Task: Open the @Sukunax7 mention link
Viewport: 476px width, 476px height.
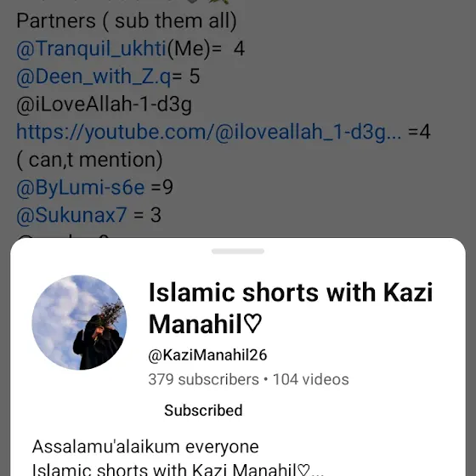Action: (x=71, y=215)
